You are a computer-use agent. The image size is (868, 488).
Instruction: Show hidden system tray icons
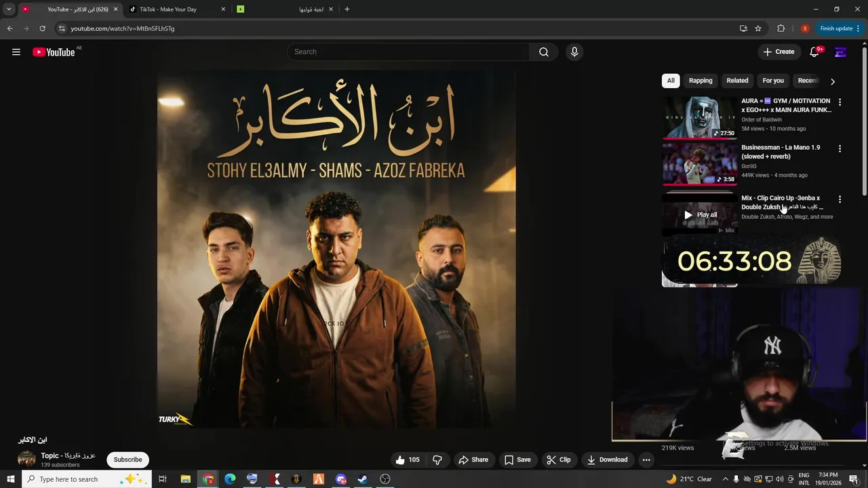(726, 479)
